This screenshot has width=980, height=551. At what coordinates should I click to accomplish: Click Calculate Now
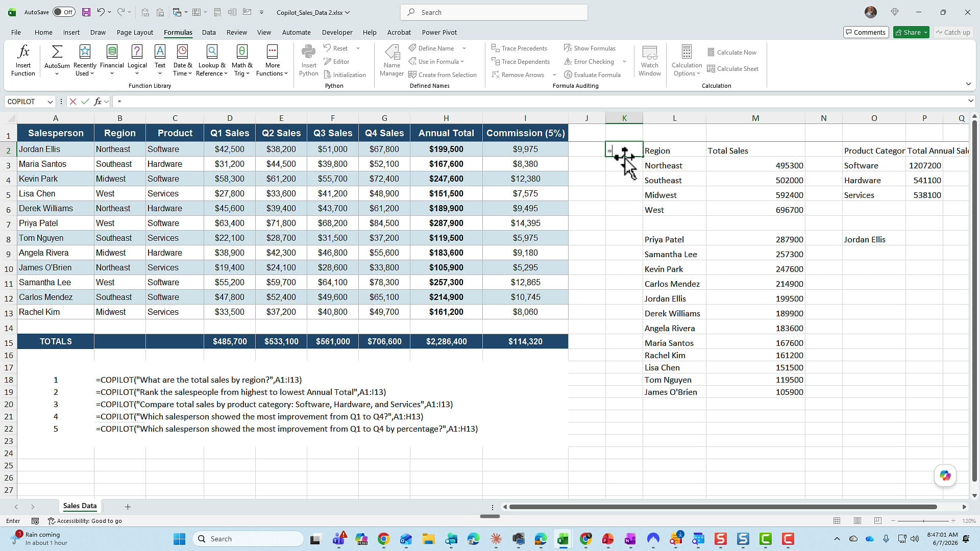pyautogui.click(x=731, y=52)
